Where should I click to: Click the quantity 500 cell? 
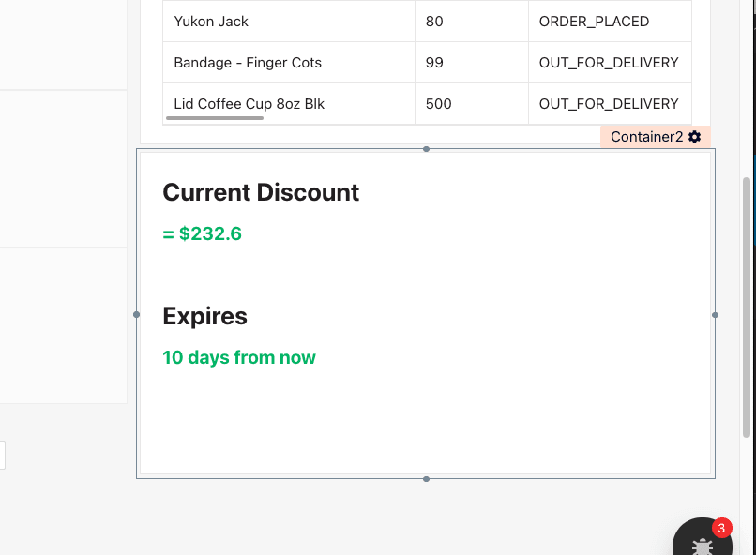[x=438, y=104]
